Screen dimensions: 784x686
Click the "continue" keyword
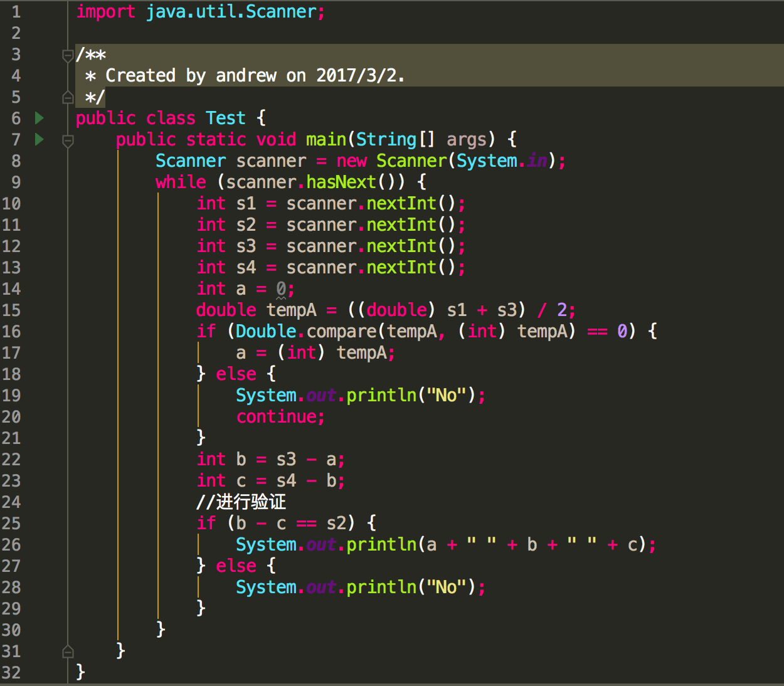point(276,416)
